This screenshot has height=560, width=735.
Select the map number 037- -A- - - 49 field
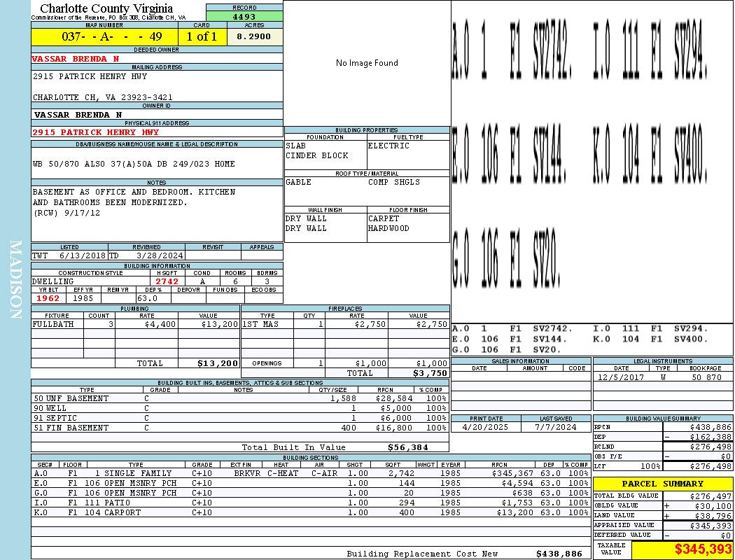pos(104,36)
